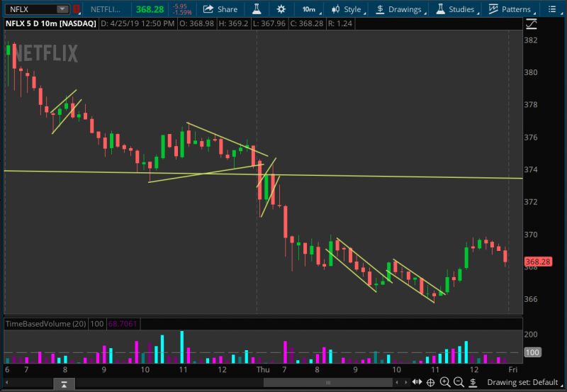Click the Share button

220,9
